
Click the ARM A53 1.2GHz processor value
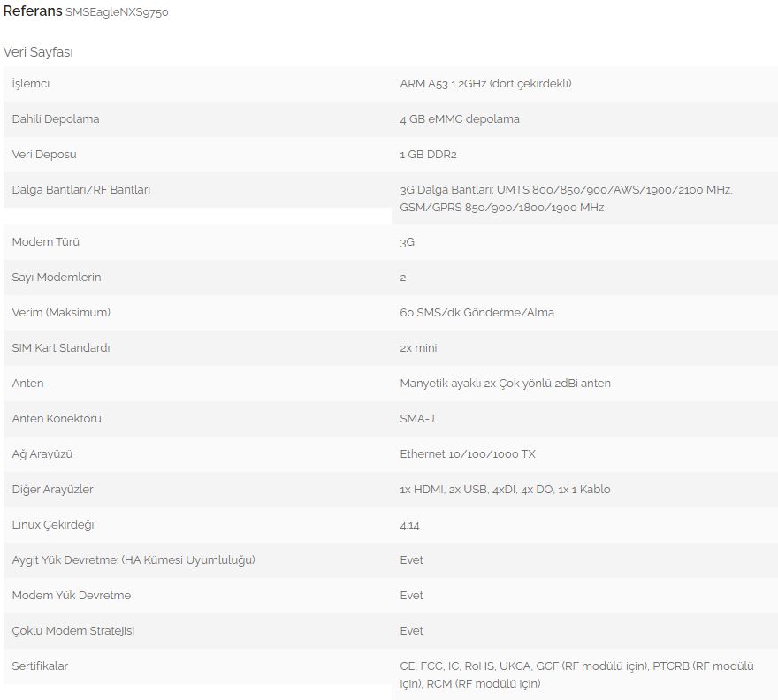[485, 83]
